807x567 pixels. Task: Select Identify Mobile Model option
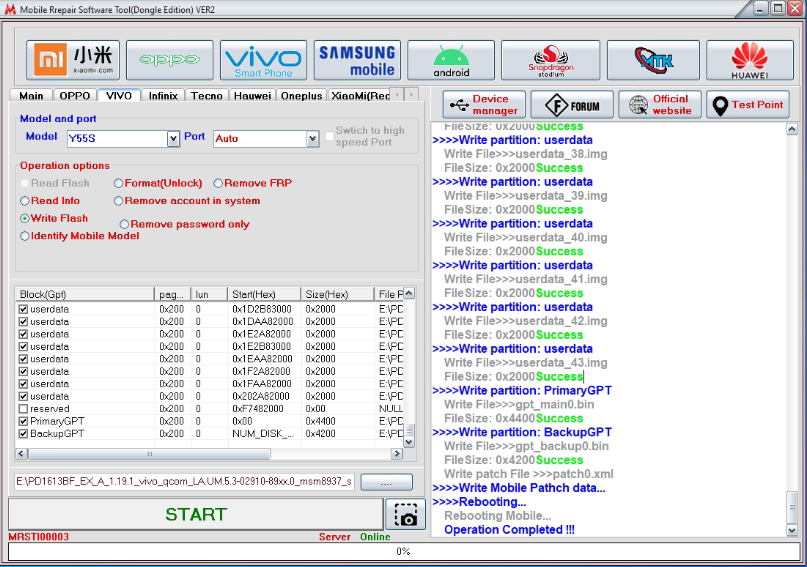[80, 236]
